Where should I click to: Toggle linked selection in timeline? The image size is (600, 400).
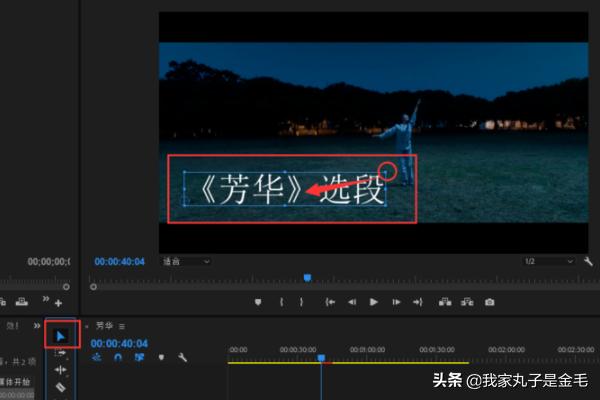[139, 357]
